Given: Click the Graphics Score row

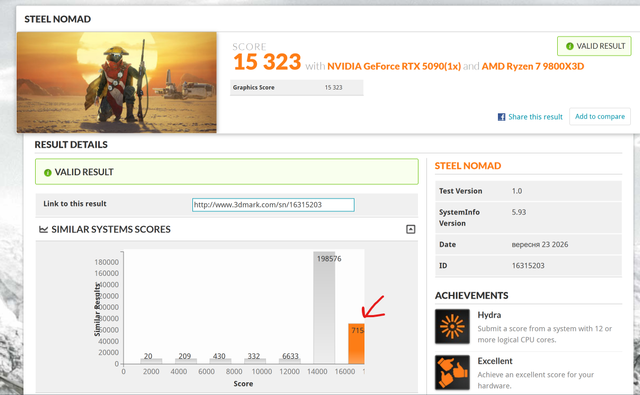Looking at the screenshot, I should click(x=297, y=87).
